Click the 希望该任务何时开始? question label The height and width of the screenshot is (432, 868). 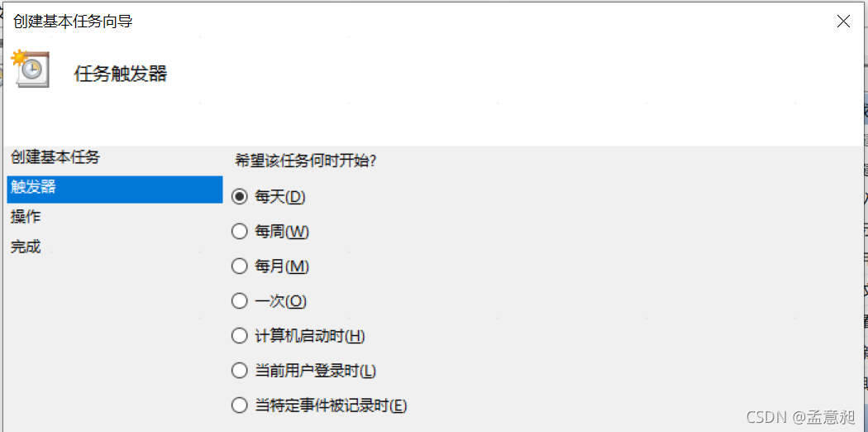(x=306, y=161)
